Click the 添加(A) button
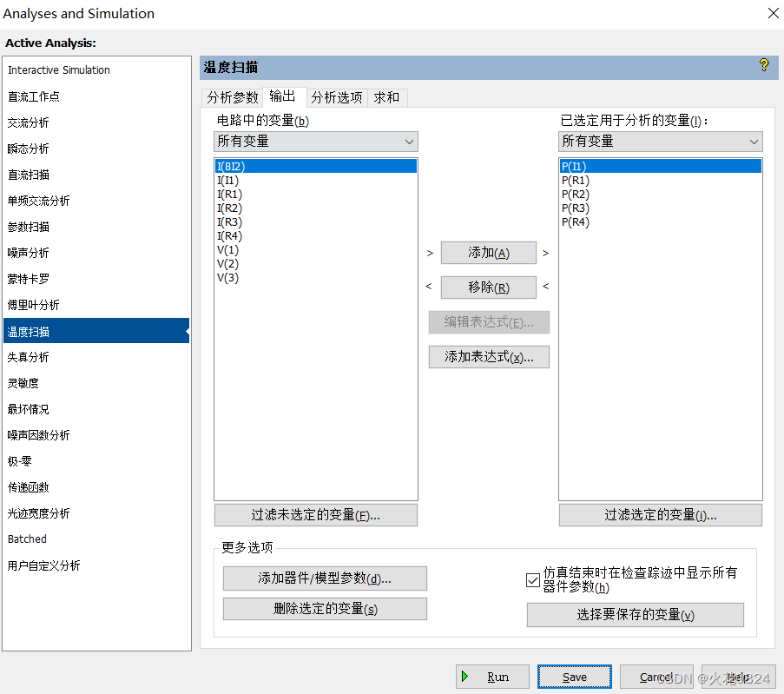This screenshot has width=784, height=694. coord(488,253)
